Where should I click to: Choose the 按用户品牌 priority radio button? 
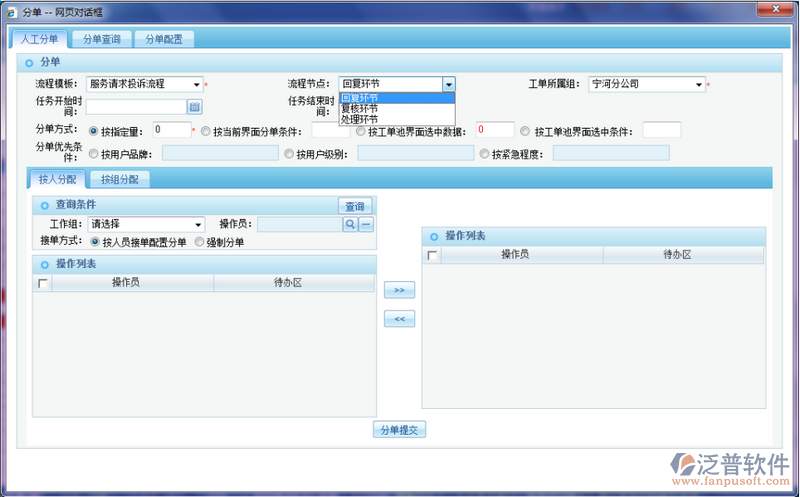pyautogui.click(x=93, y=154)
